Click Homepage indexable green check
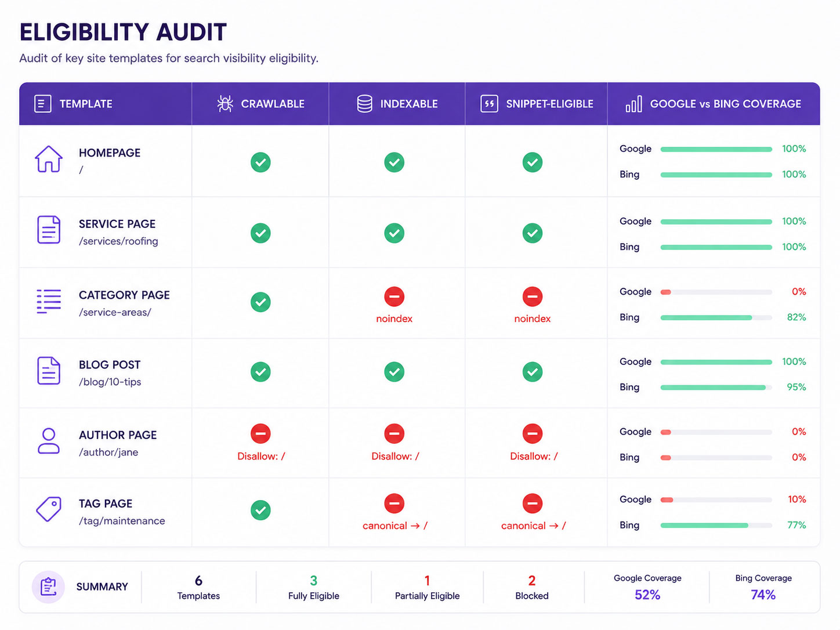The height and width of the screenshot is (630, 840). click(394, 162)
